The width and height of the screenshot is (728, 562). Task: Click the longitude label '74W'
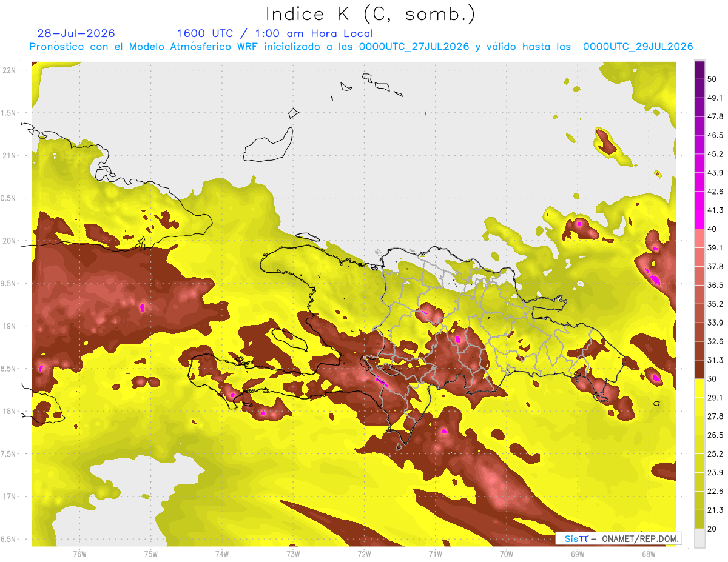click(x=222, y=554)
